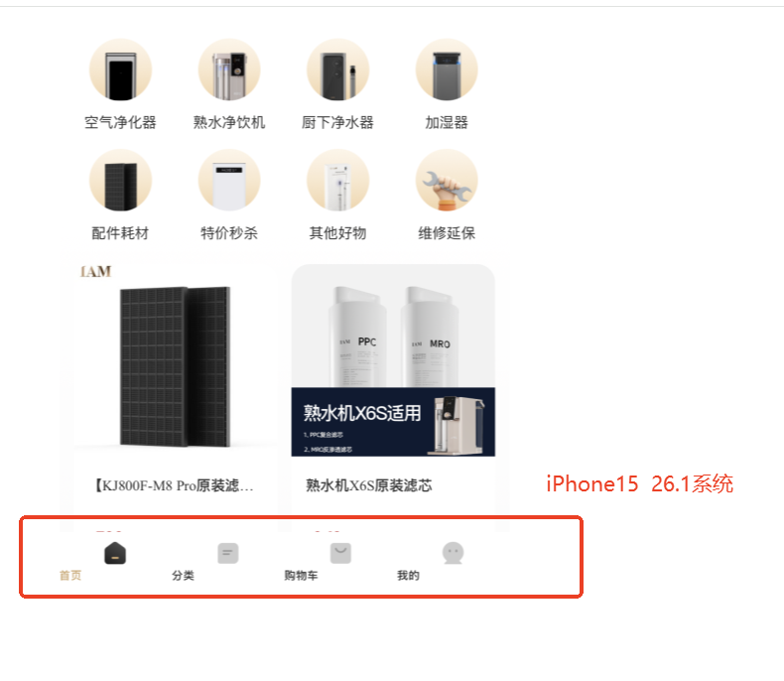Tap the 厨下净水器 category icon

pyautogui.click(x=338, y=70)
